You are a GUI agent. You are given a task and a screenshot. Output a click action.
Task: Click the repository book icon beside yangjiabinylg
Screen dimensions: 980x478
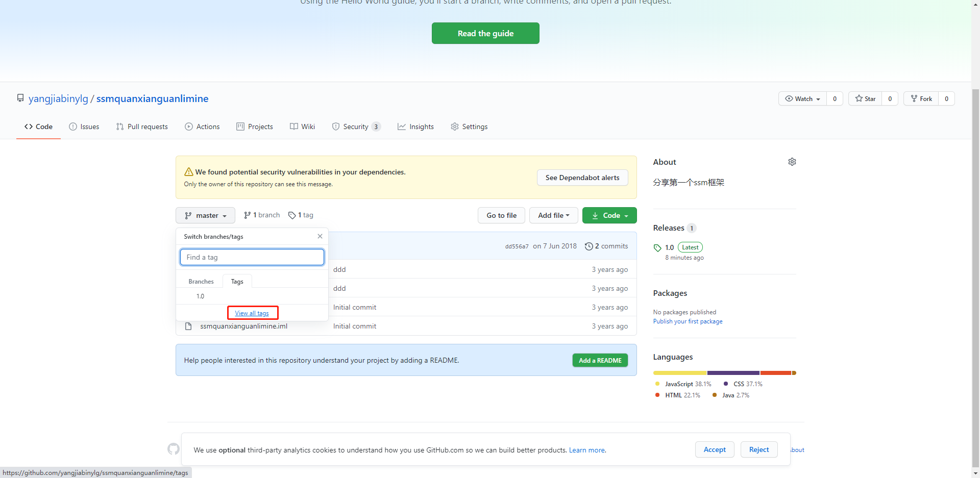coord(20,98)
